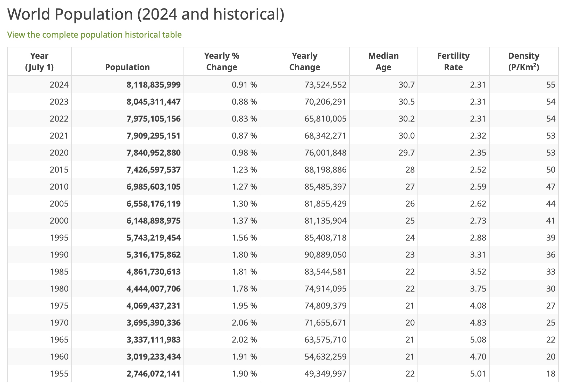Click the 2024 population value 8,118,835,999
Screen dimensions: 568x392
(153, 85)
